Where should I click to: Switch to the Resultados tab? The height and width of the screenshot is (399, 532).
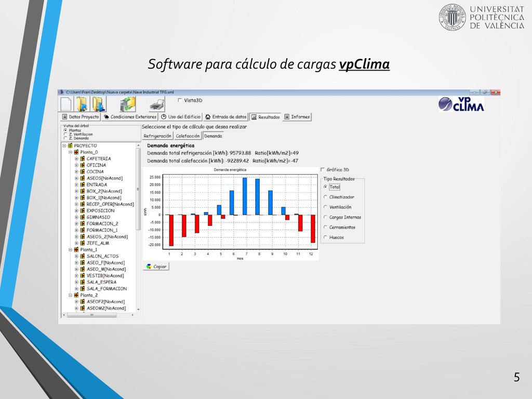265,117
